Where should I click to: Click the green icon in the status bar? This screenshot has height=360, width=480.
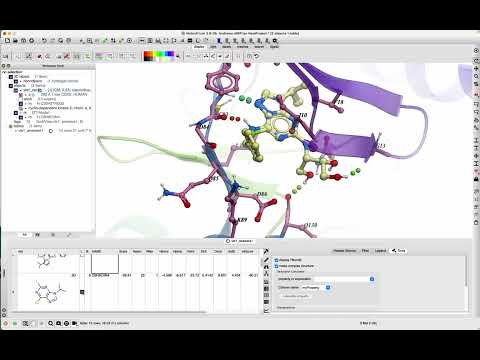[x=15, y=323]
